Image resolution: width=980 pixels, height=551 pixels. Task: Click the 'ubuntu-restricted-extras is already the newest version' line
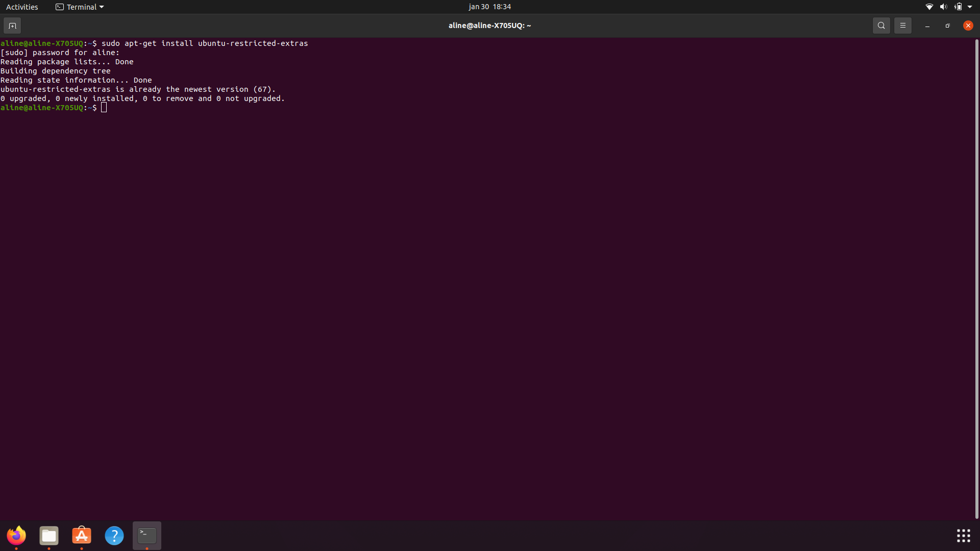pyautogui.click(x=138, y=89)
